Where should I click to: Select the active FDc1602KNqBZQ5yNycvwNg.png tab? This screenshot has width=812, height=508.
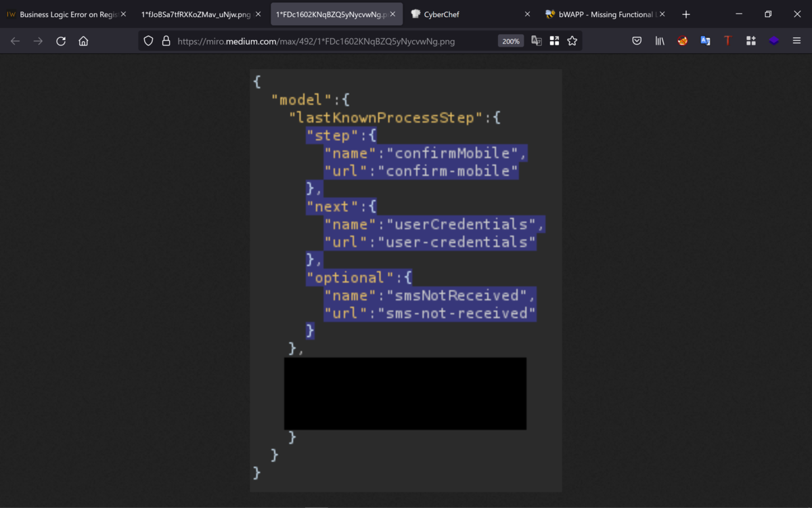(x=336, y=14)
